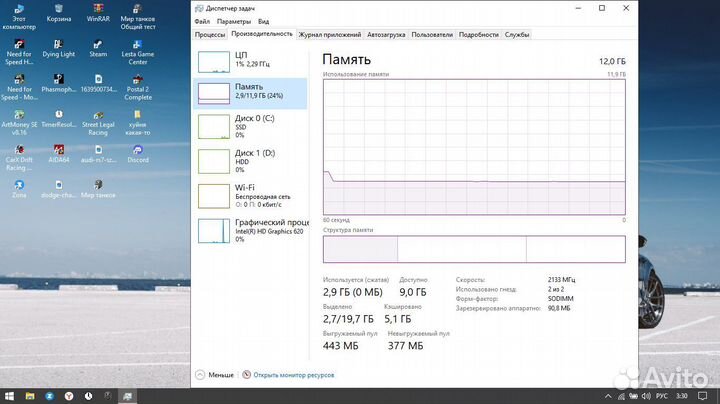Select the 1639500734 file icon

98,84
